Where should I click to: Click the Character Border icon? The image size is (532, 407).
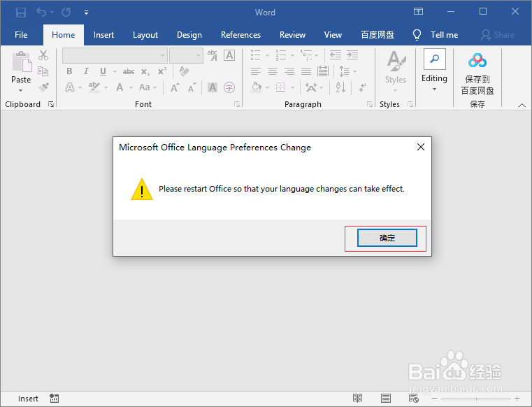coord(229,55)
